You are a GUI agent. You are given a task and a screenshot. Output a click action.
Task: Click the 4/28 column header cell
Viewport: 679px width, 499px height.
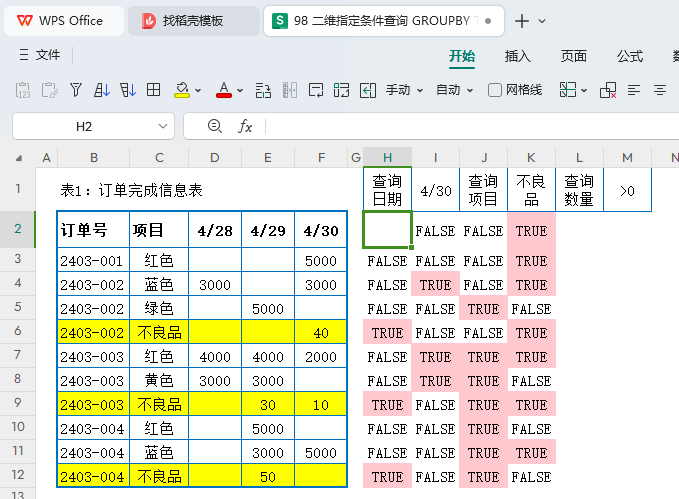click(x=215, y=230)
